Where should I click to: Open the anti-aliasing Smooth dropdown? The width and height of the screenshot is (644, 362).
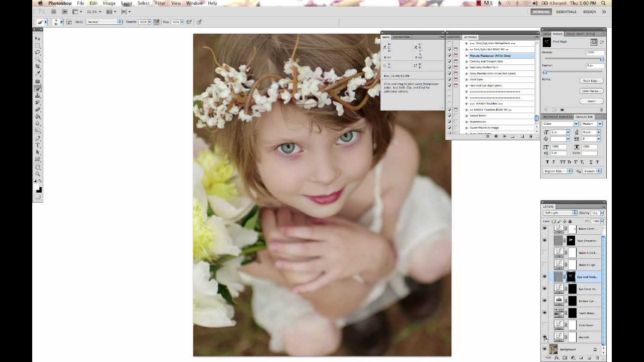[x=592, y=171]
